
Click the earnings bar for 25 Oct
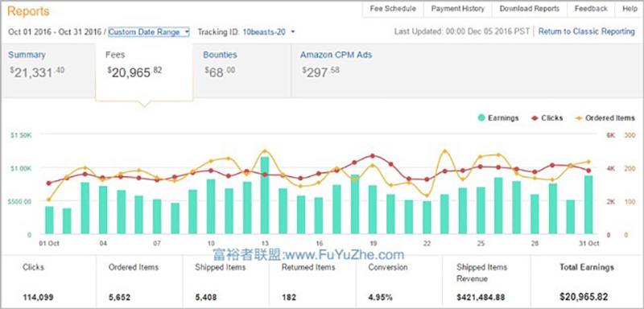point(481,211)
